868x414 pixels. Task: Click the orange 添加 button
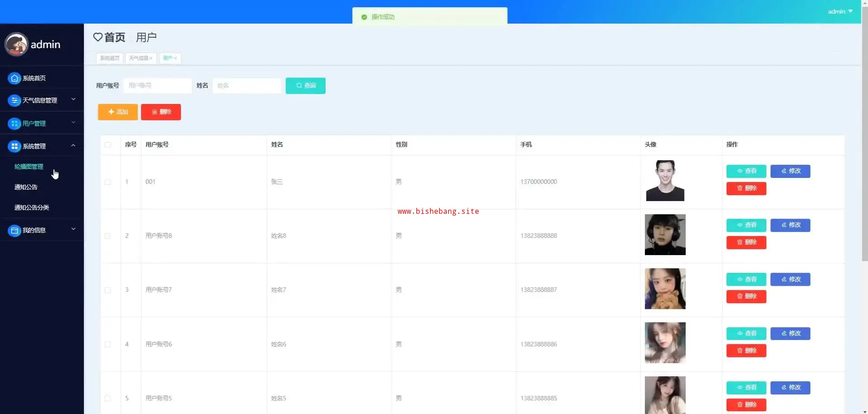(x=118, y=112)
